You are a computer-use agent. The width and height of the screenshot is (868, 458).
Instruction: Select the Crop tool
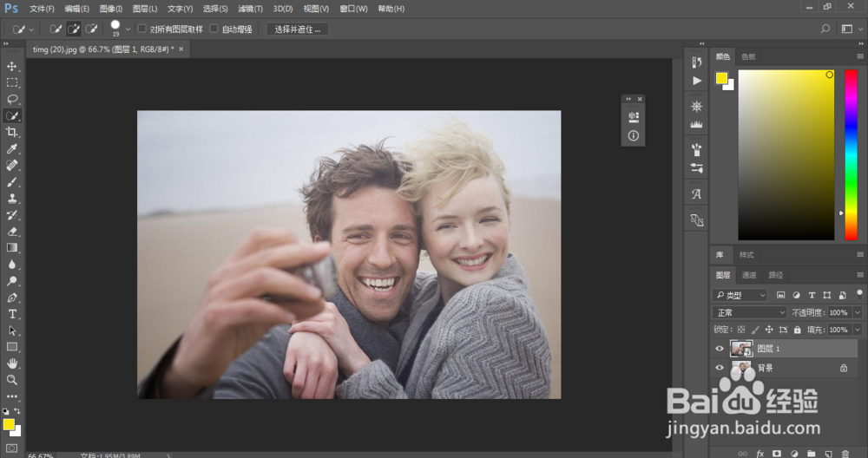pyautogui.click(x=11, y=132)
